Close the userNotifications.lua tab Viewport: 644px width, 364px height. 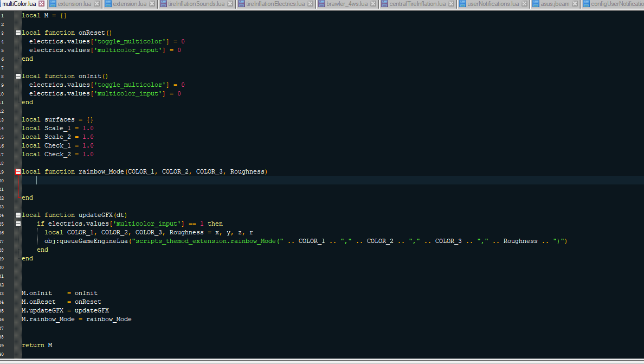click(x=524, y=4)
